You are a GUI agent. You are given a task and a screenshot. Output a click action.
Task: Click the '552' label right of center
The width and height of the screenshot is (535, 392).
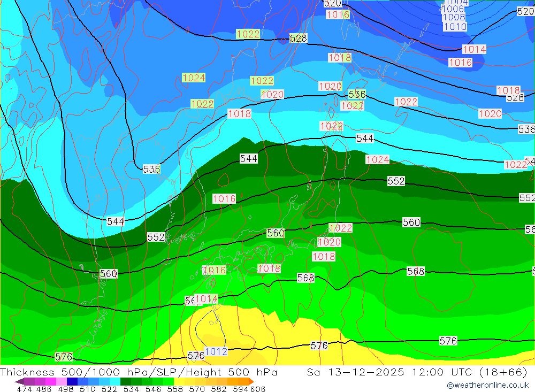tap(396, 181)
